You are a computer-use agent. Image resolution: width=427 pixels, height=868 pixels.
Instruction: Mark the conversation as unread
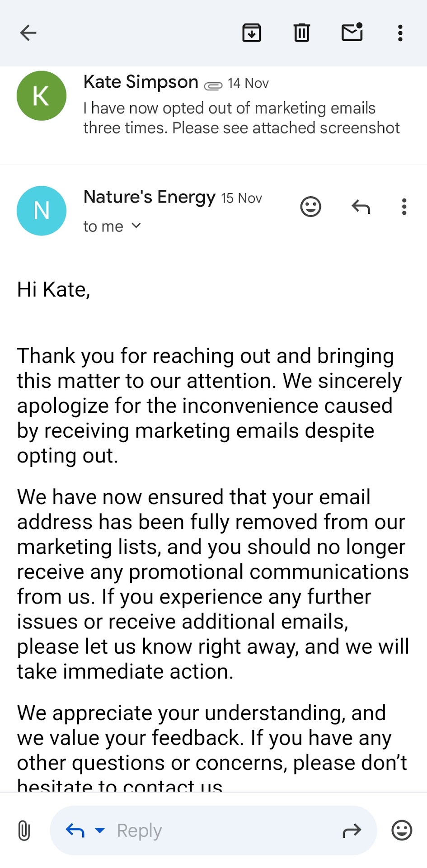(x=352, y=33)
